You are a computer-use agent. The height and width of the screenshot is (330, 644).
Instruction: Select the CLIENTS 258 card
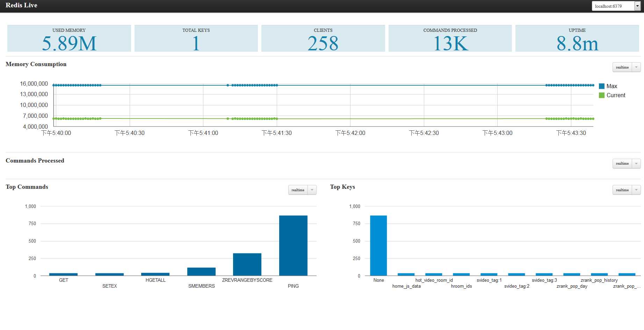(x=323, y=38)
